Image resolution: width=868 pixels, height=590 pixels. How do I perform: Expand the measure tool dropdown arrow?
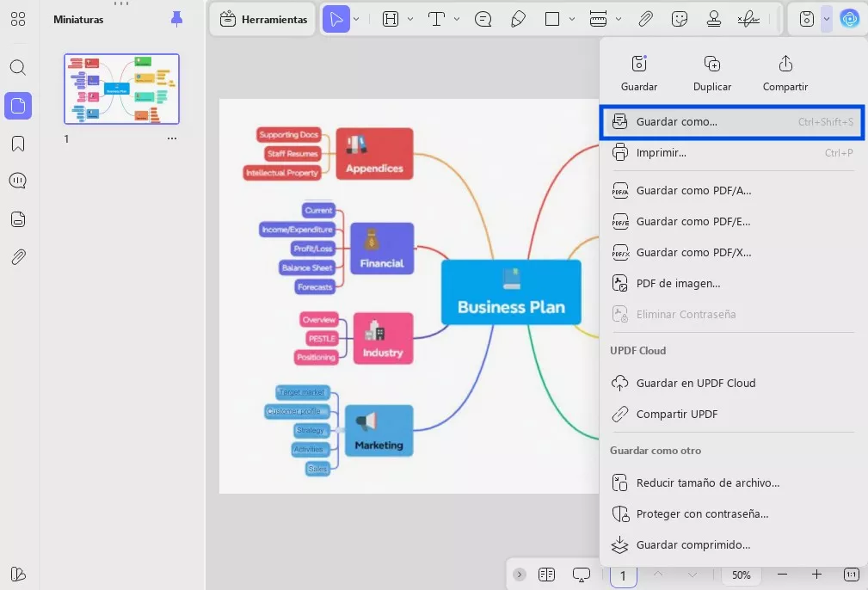pos(619,20)
